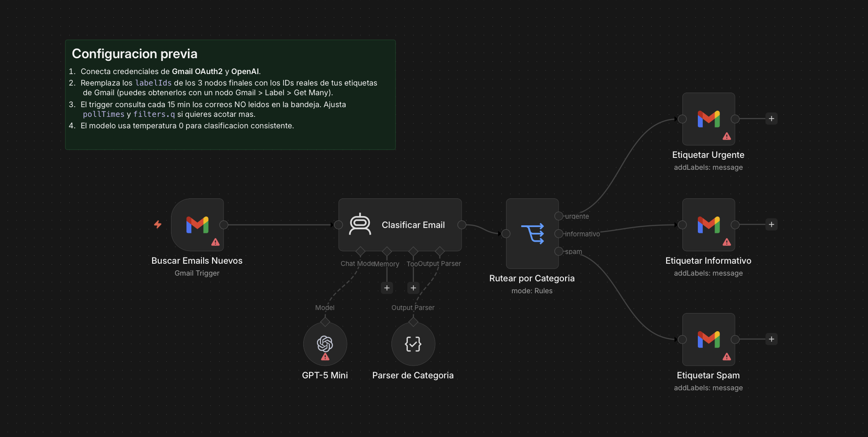Click the "Configuracion previa" sticky note heading

134,54
